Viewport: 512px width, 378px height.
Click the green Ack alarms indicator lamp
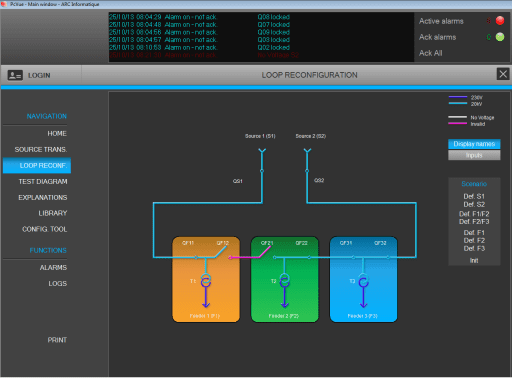tap(500, 37)
